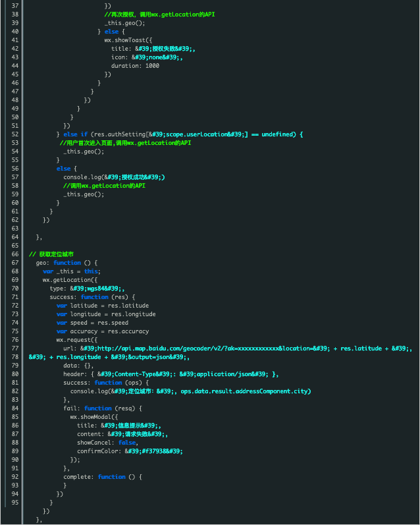Screen dimensions: 420x525
Task: Click the duration: 1000 value
Action: coord(135,66)
